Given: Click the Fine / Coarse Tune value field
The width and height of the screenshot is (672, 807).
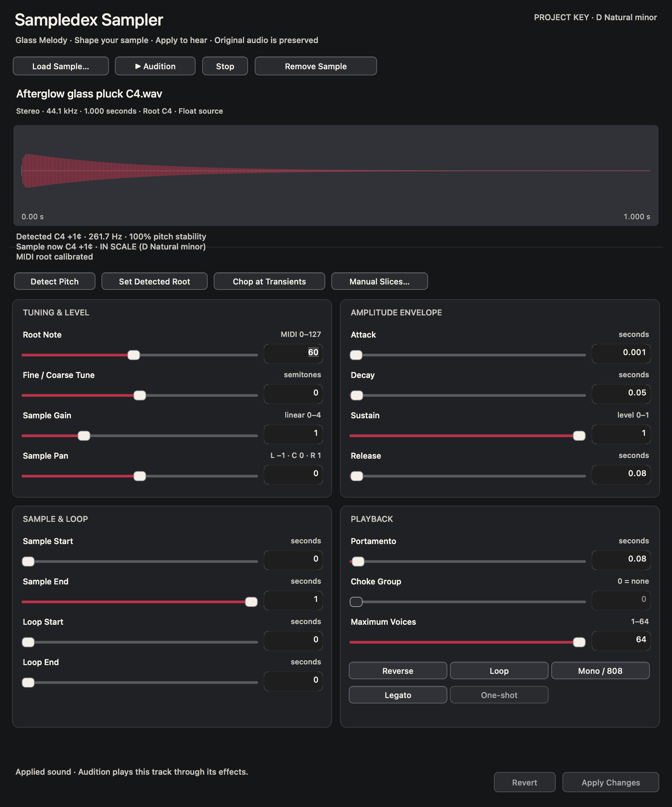Looking at the screenshot, I should tap(293, 394).
